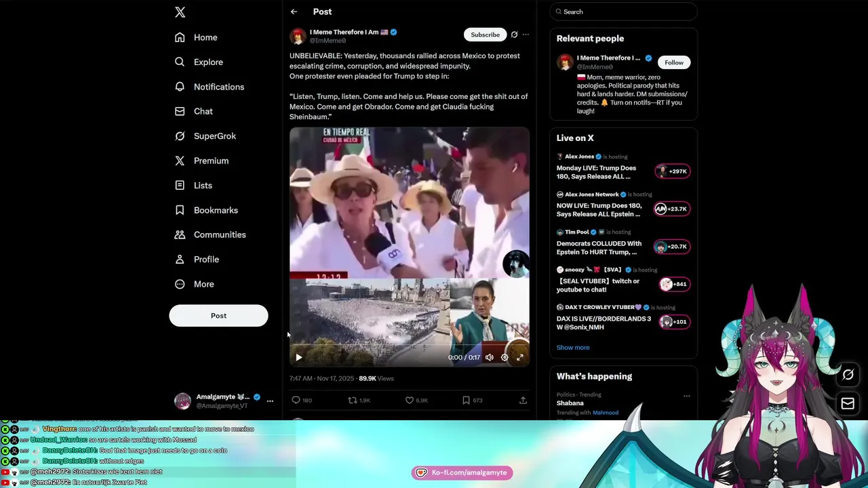Play the video with the play button
868x488 pixels.
coord(298,357)
